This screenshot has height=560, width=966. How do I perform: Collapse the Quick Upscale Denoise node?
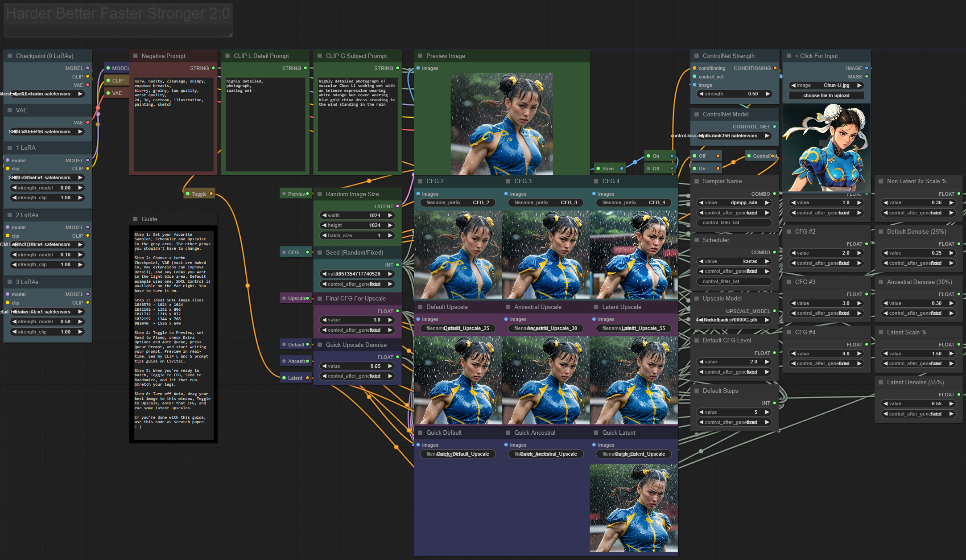click(320, 345)
